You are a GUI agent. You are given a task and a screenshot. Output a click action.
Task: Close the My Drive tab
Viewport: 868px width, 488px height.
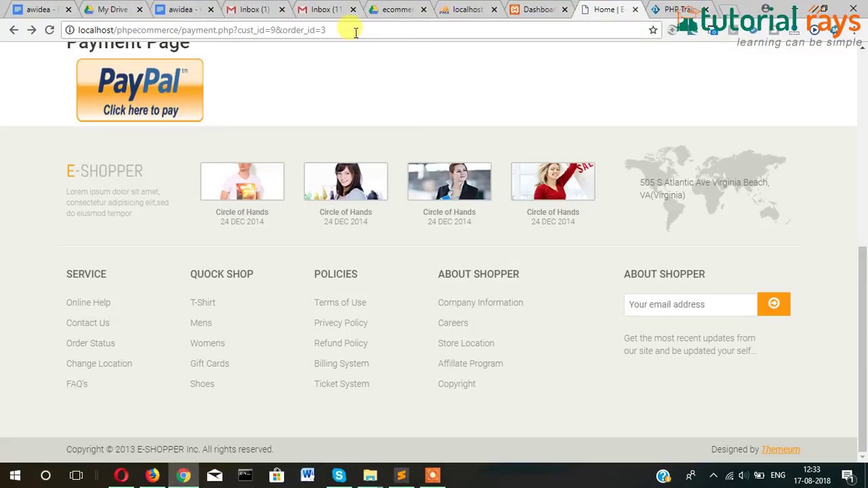click(140, 9)
